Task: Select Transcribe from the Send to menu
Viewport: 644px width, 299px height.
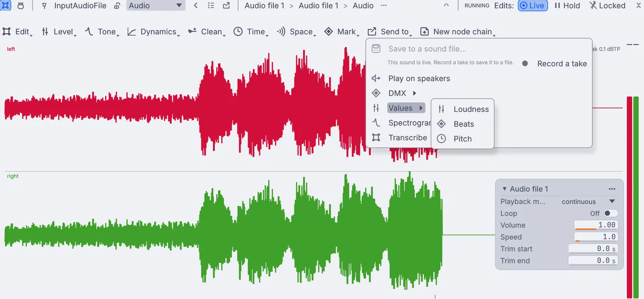Action: click(408, 137)
